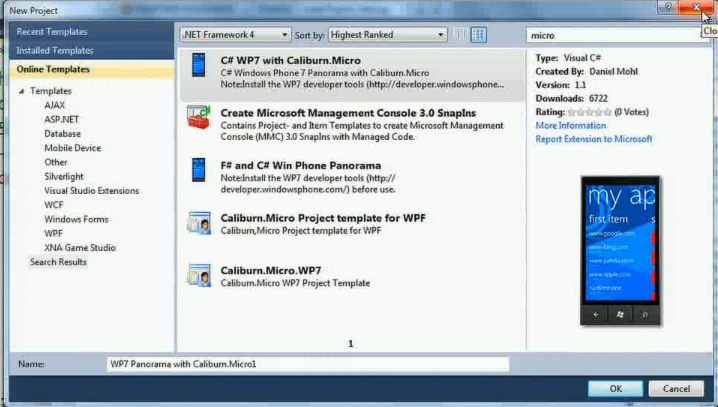Select the ASP.NET template category
Viewport: 718px width, 407px height.
(x=61, y=119)
